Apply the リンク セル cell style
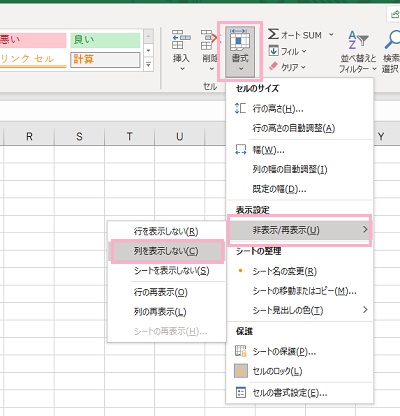Image resolution: width=400 pixels, height=416 pixels. 33,60
